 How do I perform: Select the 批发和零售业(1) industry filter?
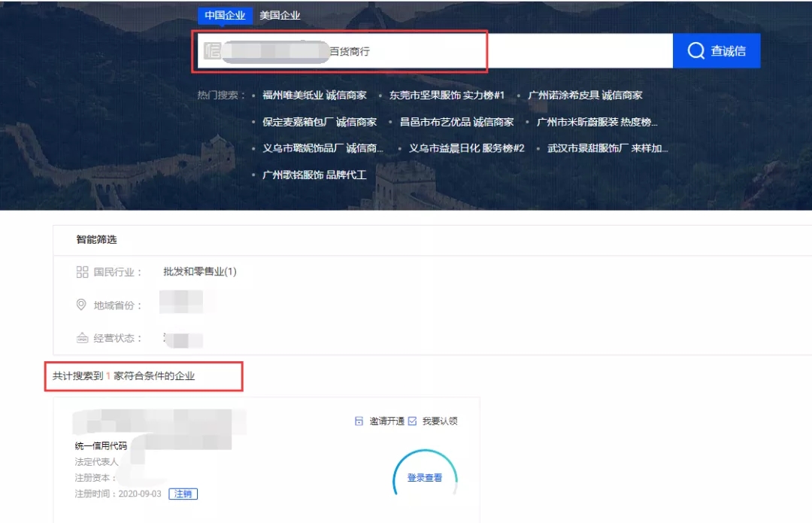[x=200, y=272]
